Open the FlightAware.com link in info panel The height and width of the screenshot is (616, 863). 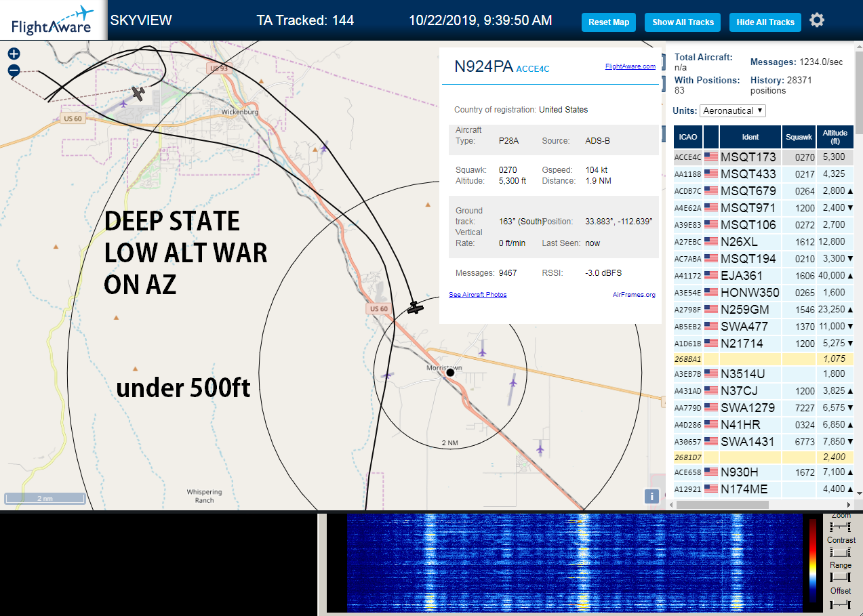[630, 66]
